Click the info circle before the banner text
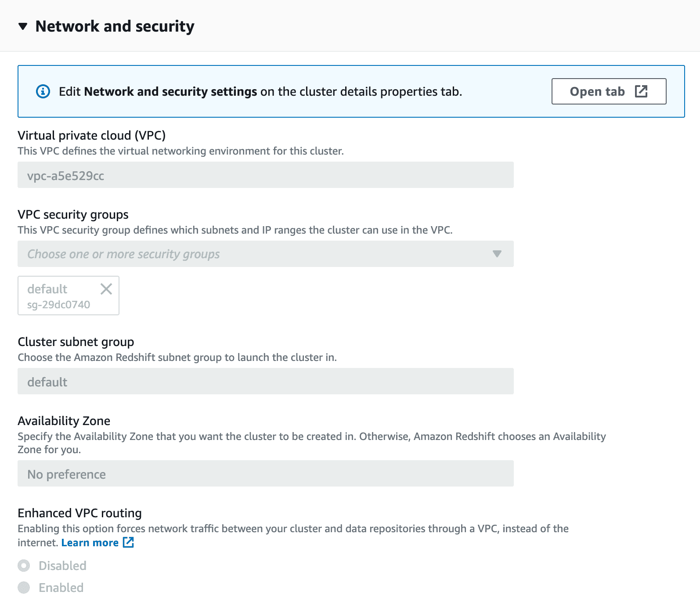 [x=43, y=91]
